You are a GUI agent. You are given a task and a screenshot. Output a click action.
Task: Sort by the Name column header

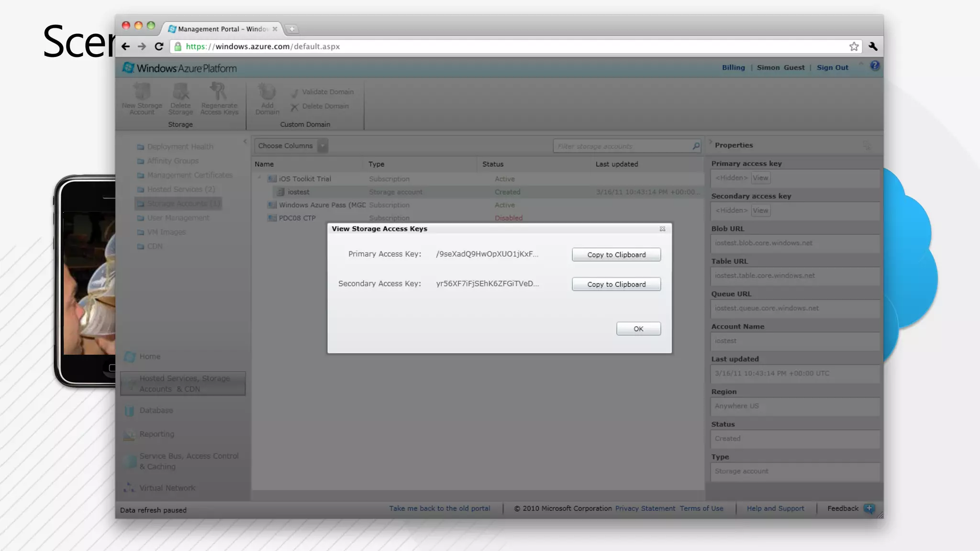click(x=264, y=164)
